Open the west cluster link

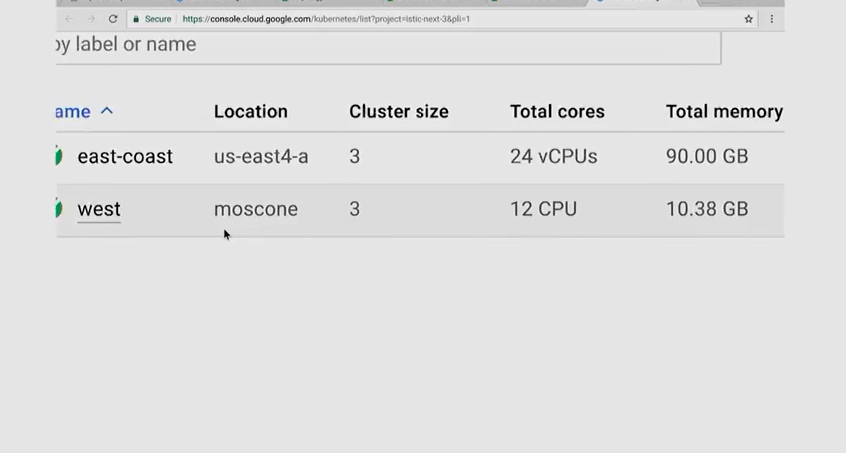pos(99,209)
